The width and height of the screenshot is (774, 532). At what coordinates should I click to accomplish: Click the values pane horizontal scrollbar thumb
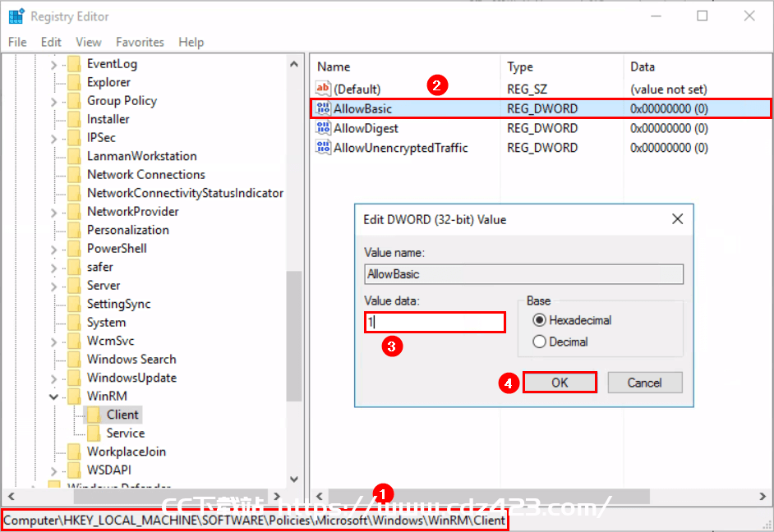[489, 496]
